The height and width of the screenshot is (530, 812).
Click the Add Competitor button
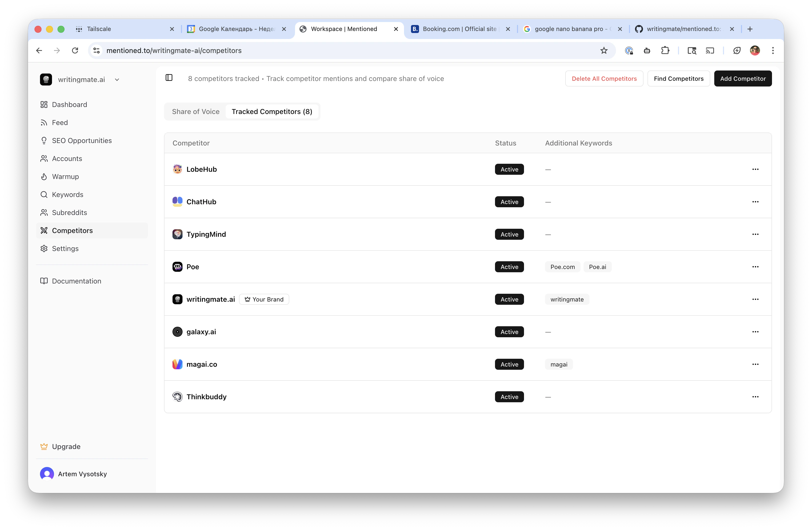coord(742,78)
